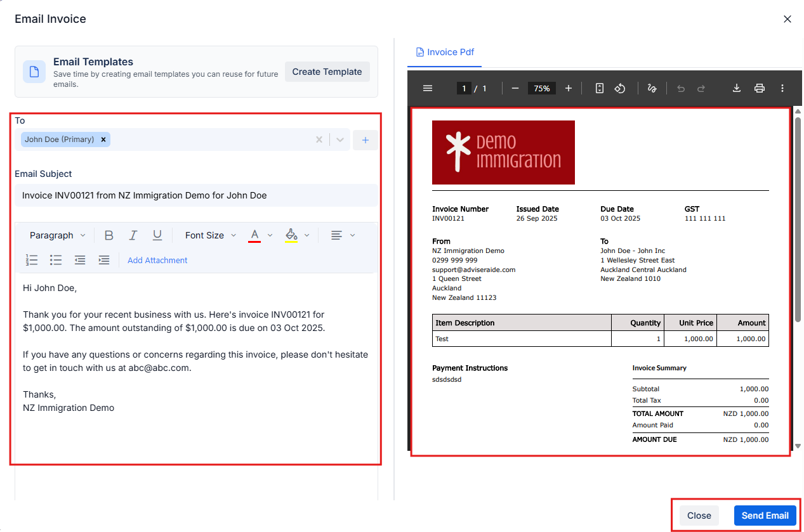The height and width of the screenshot is (532, 804).
Task: Print the invoice PDF
Action: (760, 88)
